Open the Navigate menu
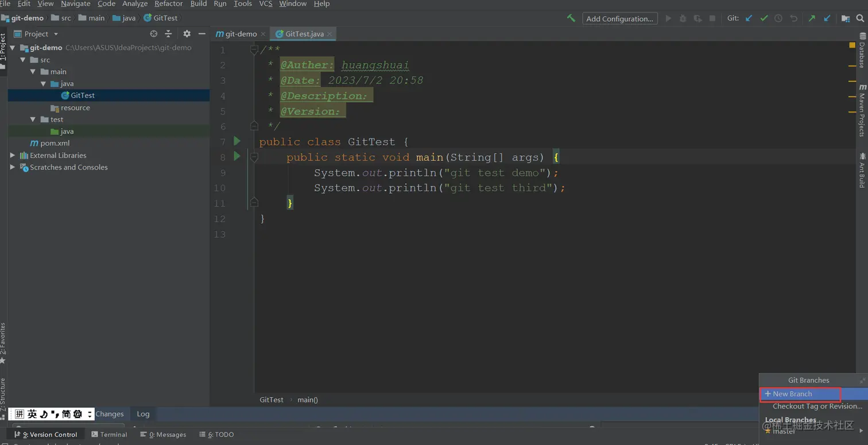The width and height of the screenshot is (868, 445). tap(76, 3)
